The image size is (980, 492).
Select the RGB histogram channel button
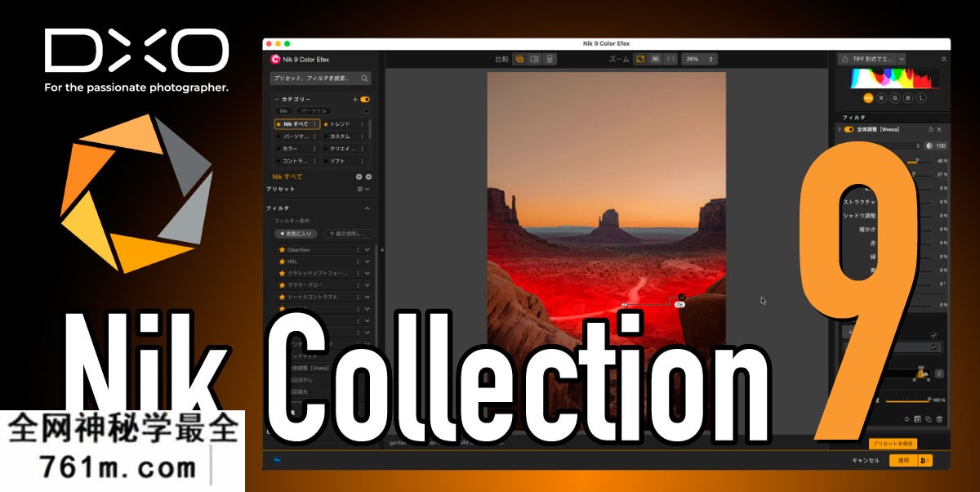tap(868, 98)
